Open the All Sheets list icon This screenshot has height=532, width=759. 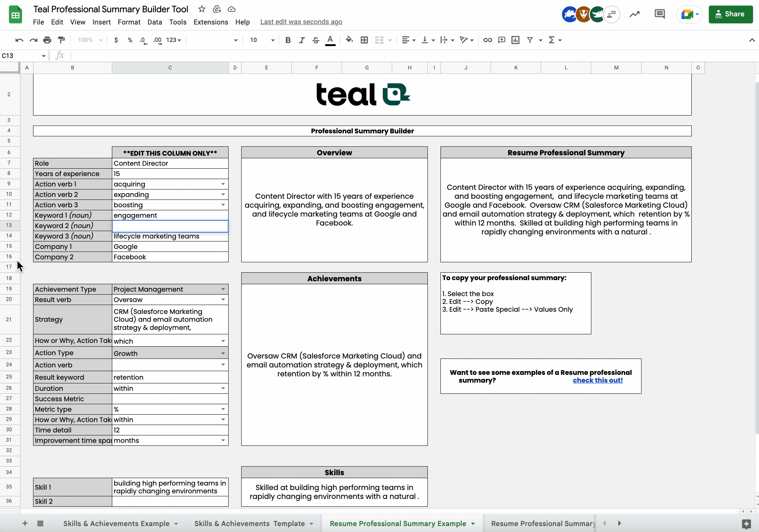coord(40,523)
